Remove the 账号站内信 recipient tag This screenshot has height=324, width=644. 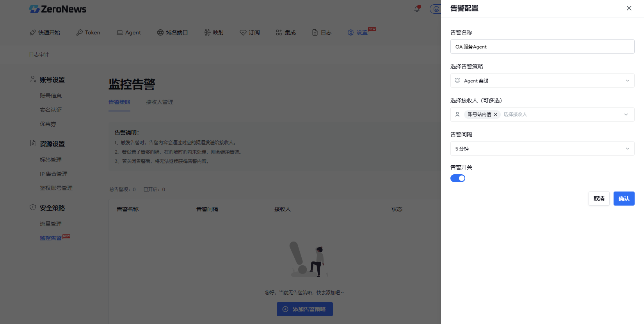[495, 115]
